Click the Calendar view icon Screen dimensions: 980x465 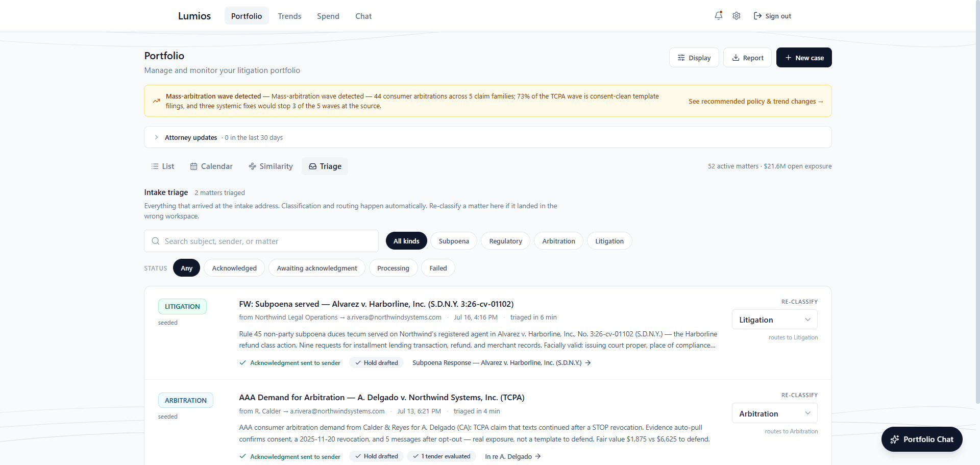(x=194, y=166)
